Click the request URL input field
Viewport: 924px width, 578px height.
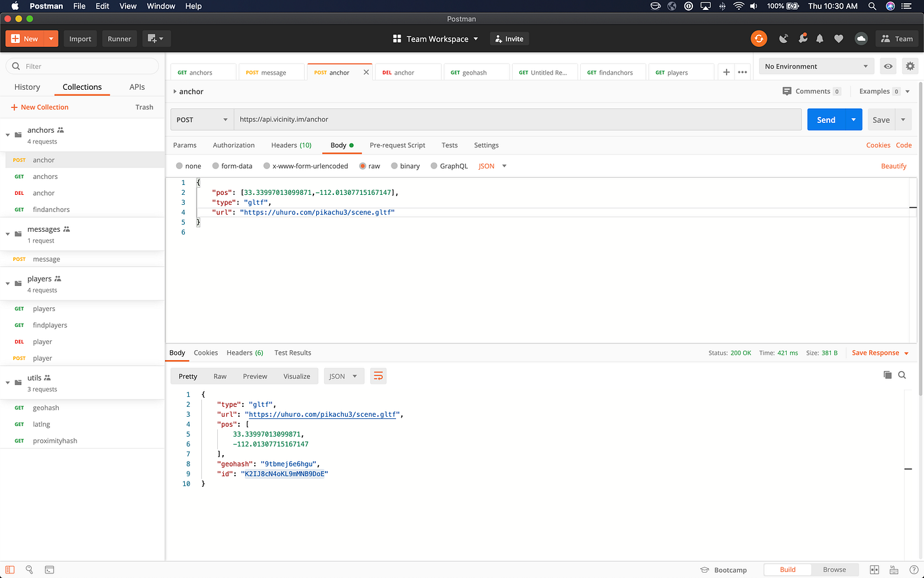pos(518,120)
